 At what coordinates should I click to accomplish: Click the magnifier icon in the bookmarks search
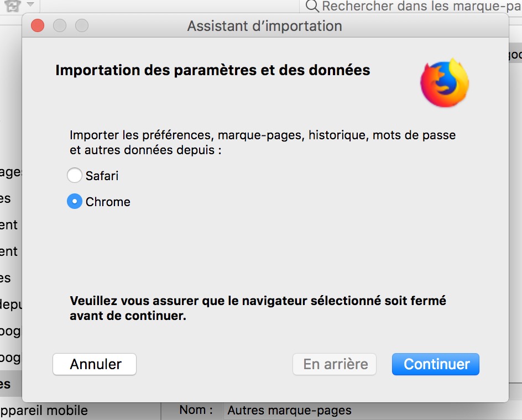tap(312, 6)
